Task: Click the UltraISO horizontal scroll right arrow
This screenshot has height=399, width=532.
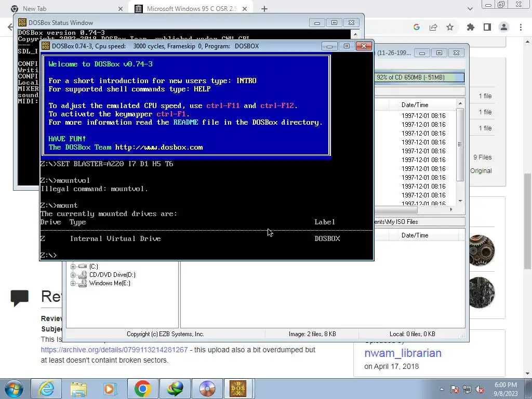Action: tap(451, 210)
